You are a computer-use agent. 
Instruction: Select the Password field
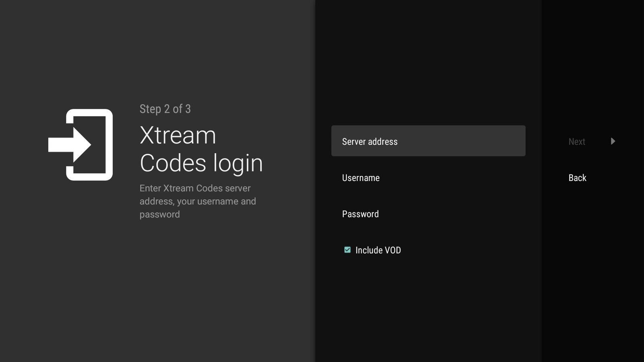[428, 214]
